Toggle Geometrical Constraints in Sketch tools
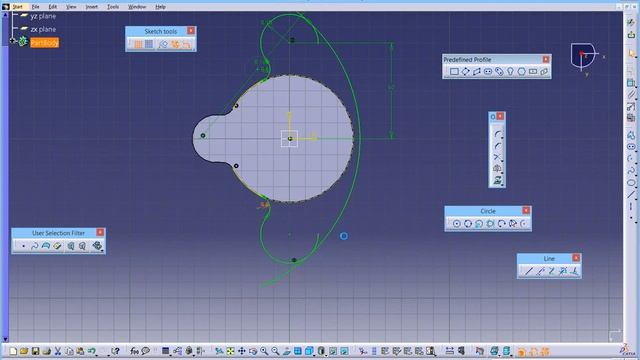The image size is (640, 360). (x=175, y=44)
